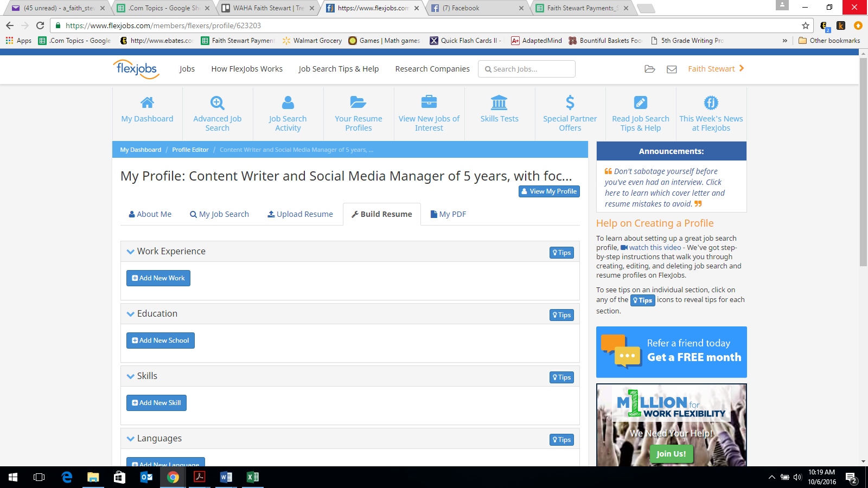Click the page vertical scrollbar thumb
The height and width of the screenshot is (488, 868).
click(863, 161)
